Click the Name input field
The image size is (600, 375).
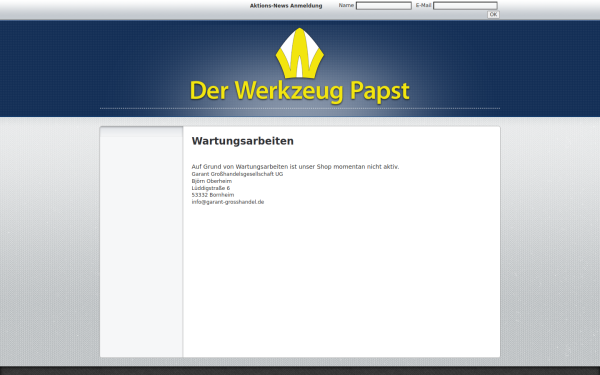tap(383, 6)
